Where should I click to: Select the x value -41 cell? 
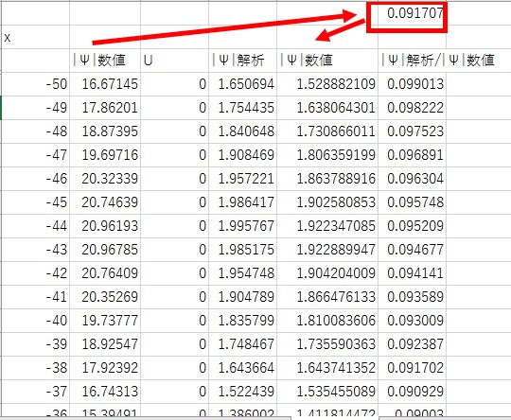(36, 297)
